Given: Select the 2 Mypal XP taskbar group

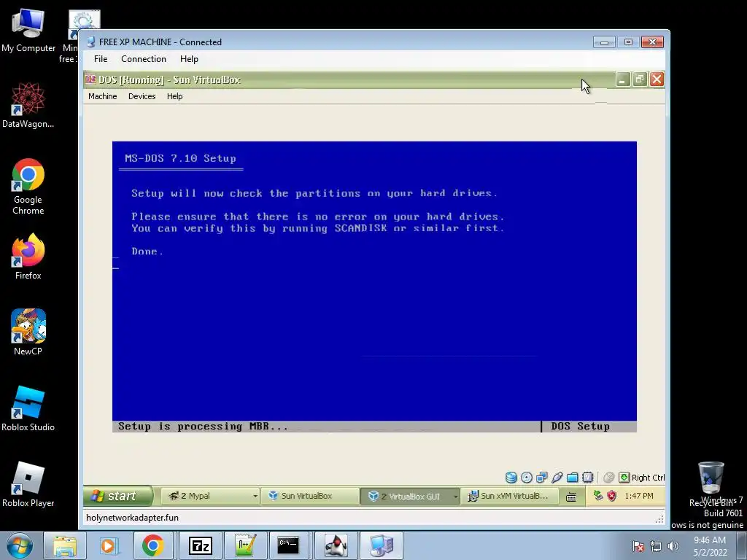Looking at the screenshot, I should [211, 496].
